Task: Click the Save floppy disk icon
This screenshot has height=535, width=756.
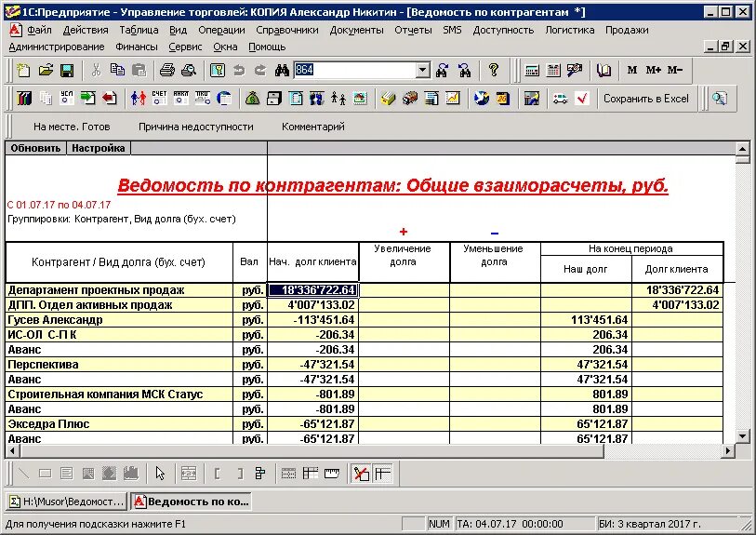Action: tap(67, 71)
